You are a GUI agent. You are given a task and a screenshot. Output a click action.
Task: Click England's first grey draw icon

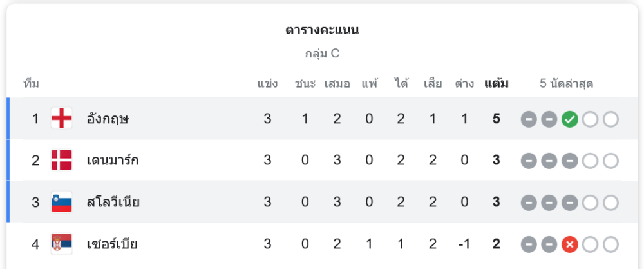(x=529, y=119)
